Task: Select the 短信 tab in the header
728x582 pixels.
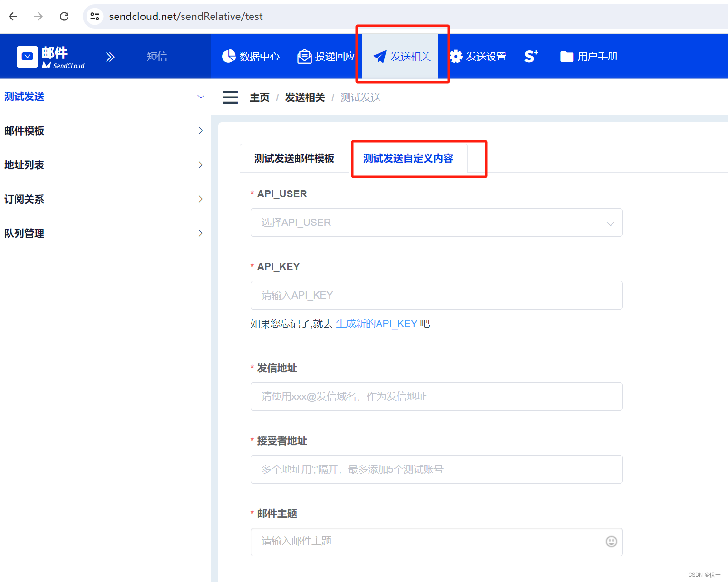Action: click(157, 56)
